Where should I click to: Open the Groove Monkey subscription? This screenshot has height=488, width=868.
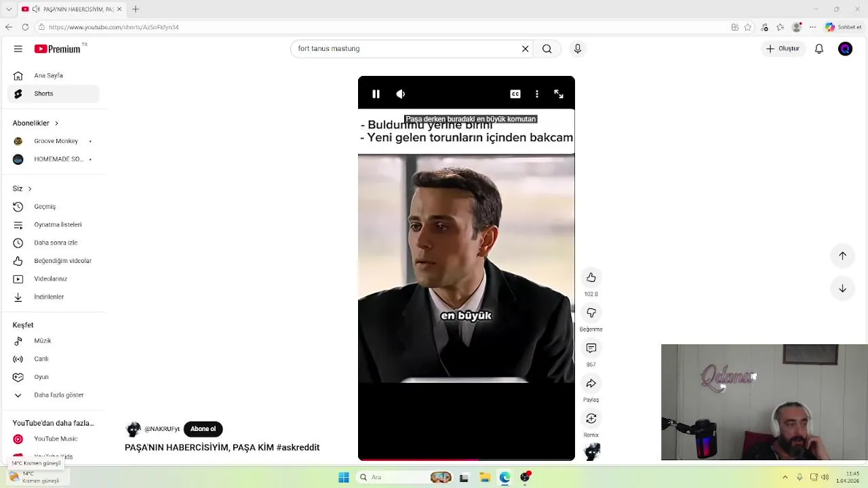click(53, 141)
